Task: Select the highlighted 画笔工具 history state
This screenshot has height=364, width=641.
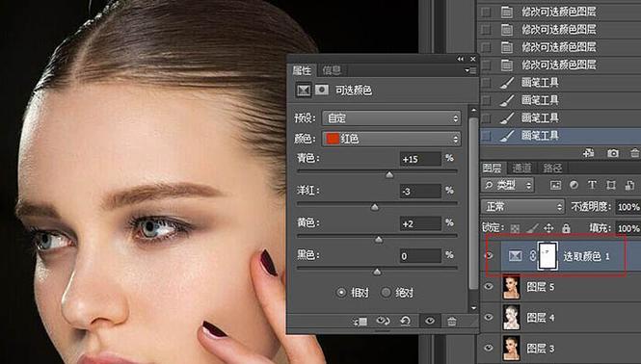Action: point(561,136)
